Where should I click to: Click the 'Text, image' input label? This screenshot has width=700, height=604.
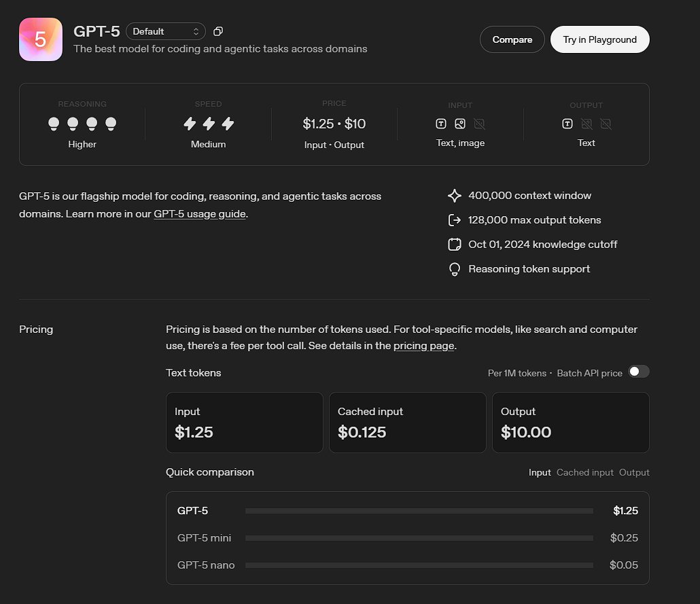pyautogui.click(x=460, y=143)
